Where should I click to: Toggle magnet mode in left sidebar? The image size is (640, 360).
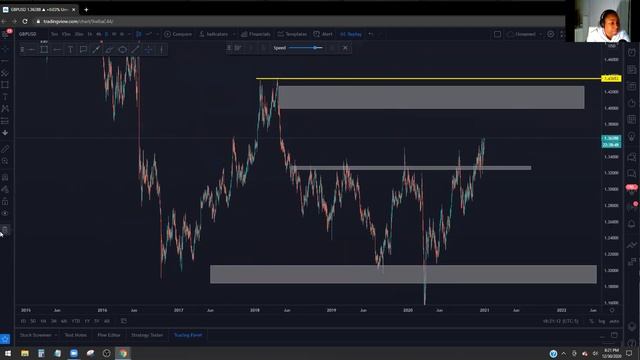pos(5,178)
